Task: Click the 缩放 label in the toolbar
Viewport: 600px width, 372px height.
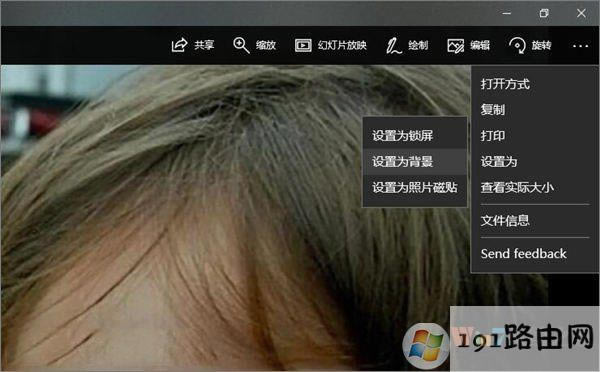Action: point(266,45)
